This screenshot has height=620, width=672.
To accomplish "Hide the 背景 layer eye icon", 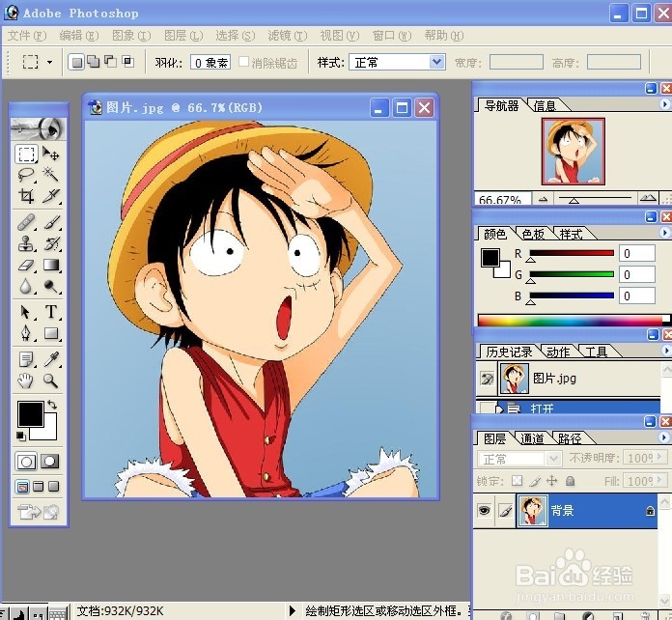I will [485, 510].
